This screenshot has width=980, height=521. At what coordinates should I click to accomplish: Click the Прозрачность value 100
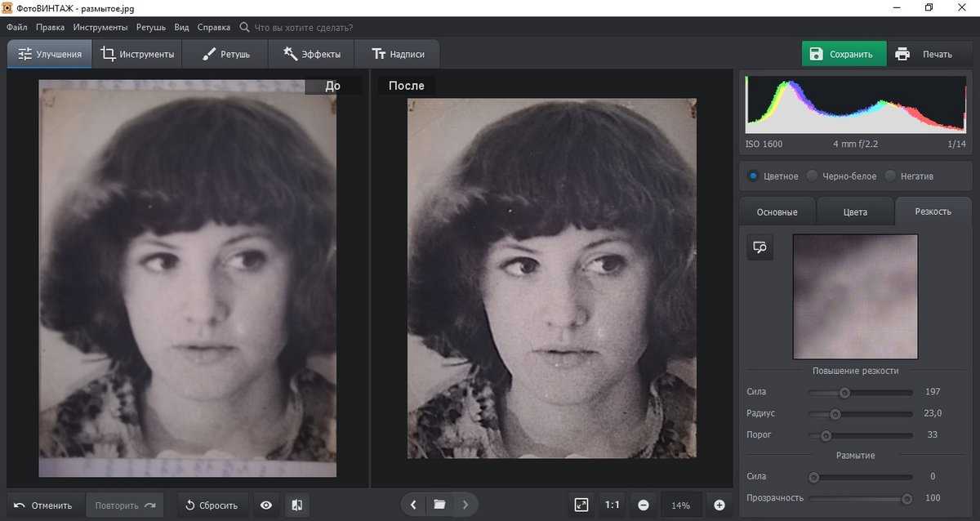[x=933, y=497]
